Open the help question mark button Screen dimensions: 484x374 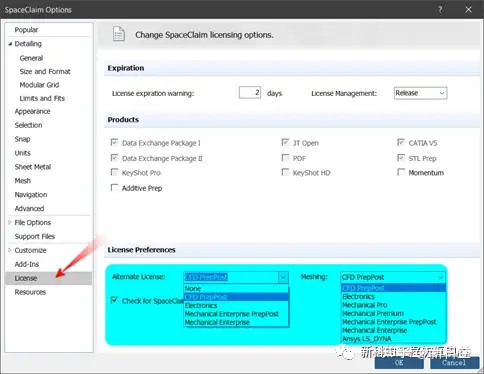click(x=440, y=10)
